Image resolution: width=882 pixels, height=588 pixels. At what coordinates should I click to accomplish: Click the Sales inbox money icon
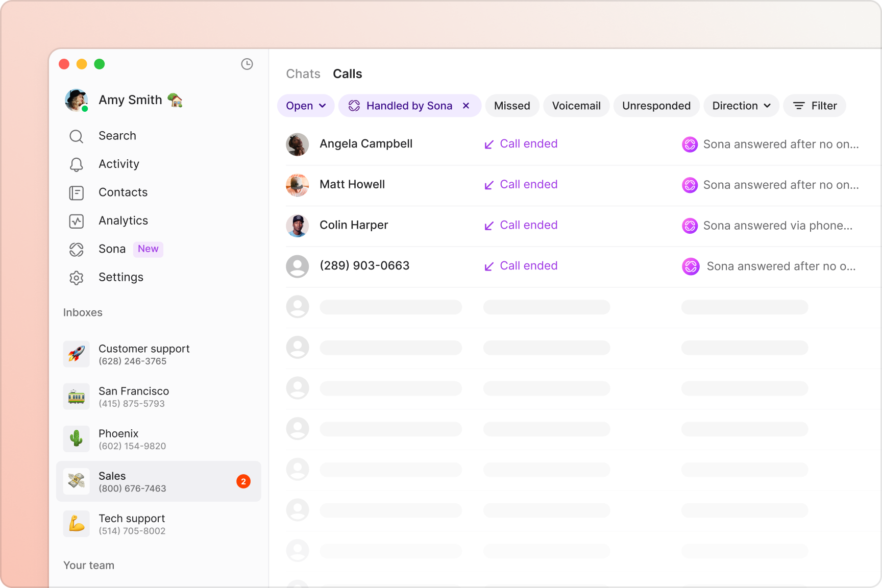click(77, 481)
